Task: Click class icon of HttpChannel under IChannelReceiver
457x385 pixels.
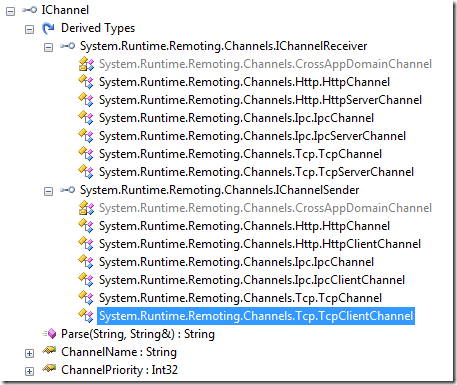Action: tap(86, 82)
